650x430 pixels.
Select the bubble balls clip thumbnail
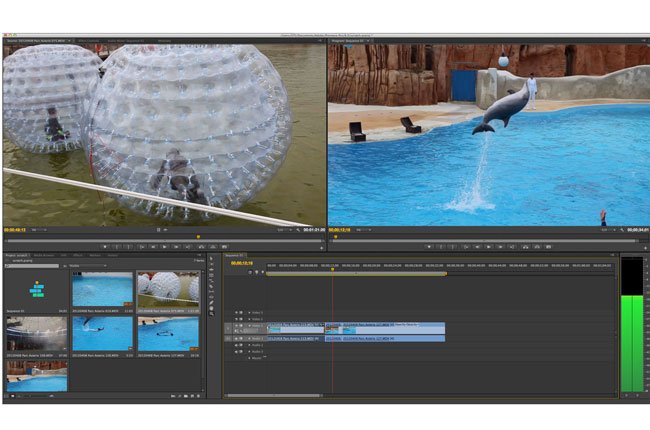167,290
